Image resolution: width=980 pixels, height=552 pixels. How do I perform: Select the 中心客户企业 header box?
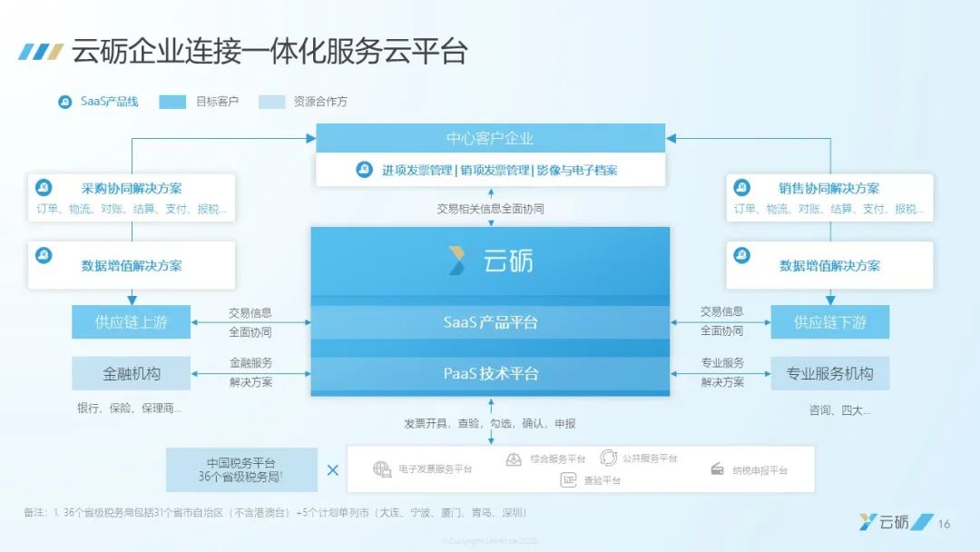[x=491, y=138]
